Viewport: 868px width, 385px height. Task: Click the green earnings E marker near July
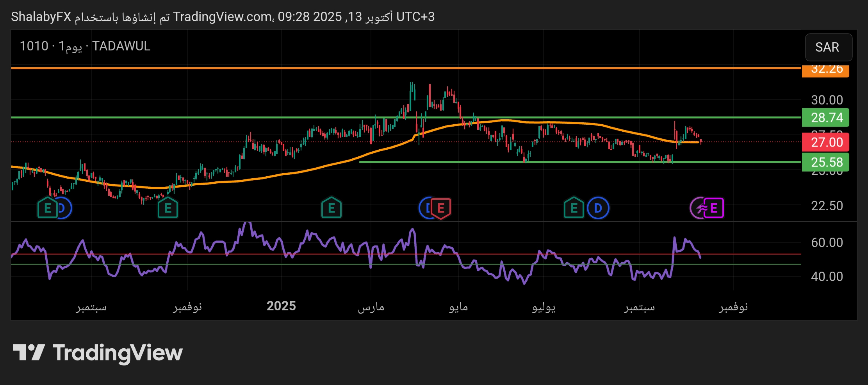click(574, 208)
